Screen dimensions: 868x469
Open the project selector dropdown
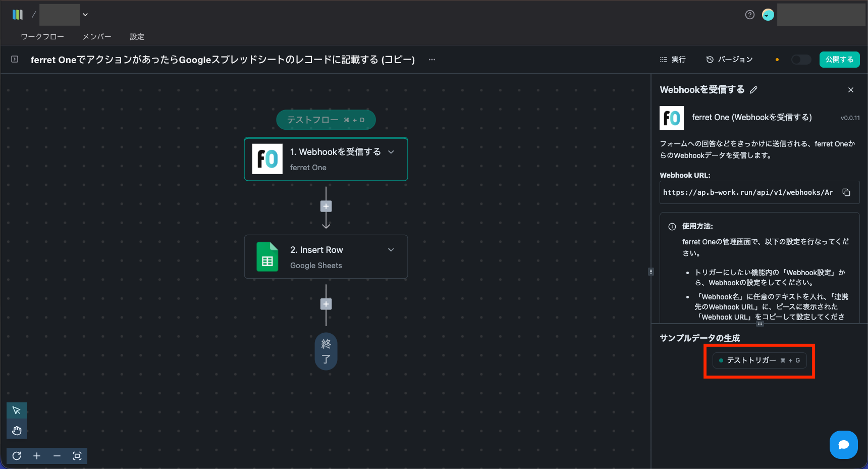point(85,15)
